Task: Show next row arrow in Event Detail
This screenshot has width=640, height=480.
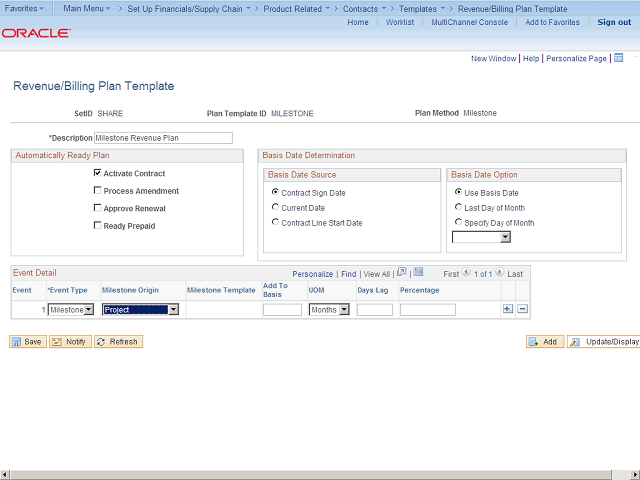Action: 500,273
